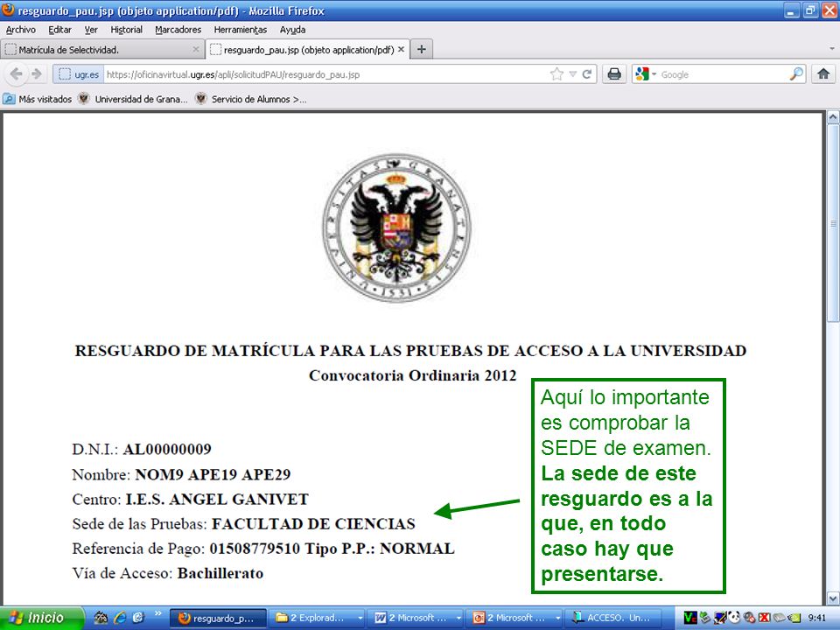Go forward to next page
840x630 pixels.
click(x=37, y=73)
